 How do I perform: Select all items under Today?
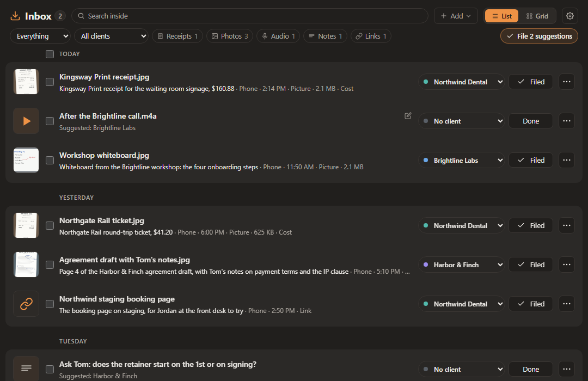coord(50,54)
